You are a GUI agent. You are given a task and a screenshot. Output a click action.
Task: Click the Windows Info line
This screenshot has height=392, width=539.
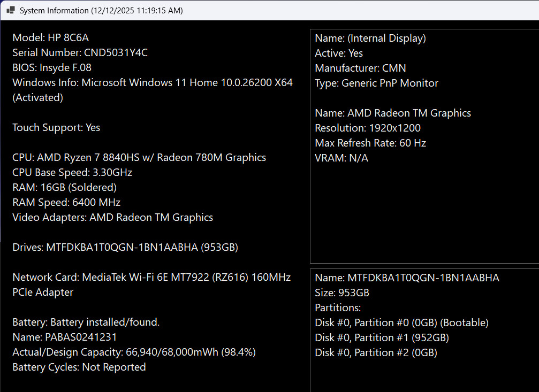[153, 90]
